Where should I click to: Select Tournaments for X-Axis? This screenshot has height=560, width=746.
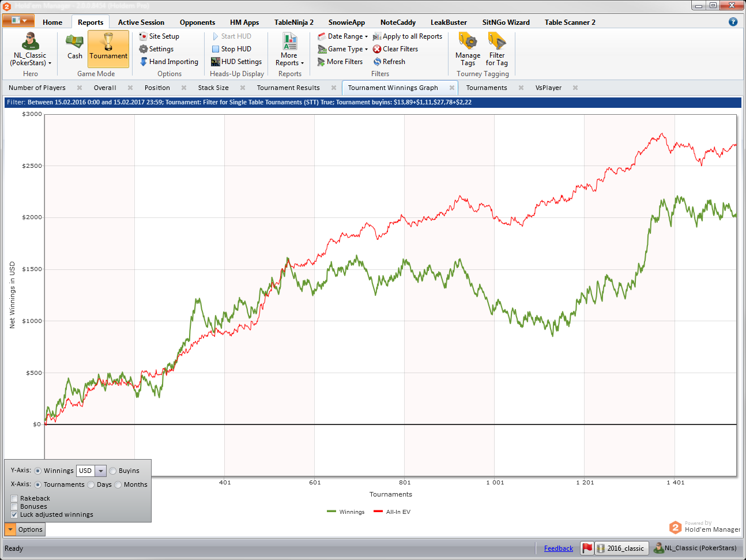point(38,484)
